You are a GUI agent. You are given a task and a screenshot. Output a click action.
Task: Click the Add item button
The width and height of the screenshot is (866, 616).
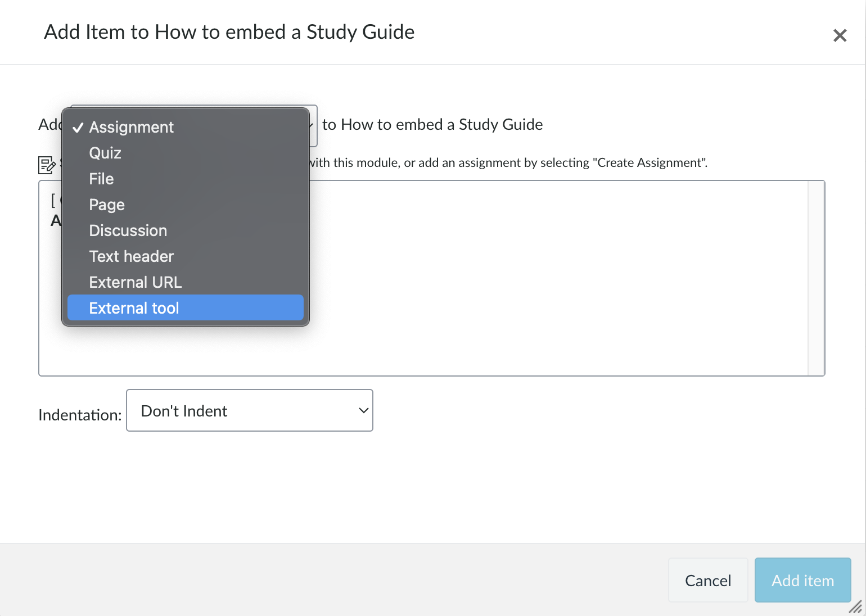pos(802,580)
